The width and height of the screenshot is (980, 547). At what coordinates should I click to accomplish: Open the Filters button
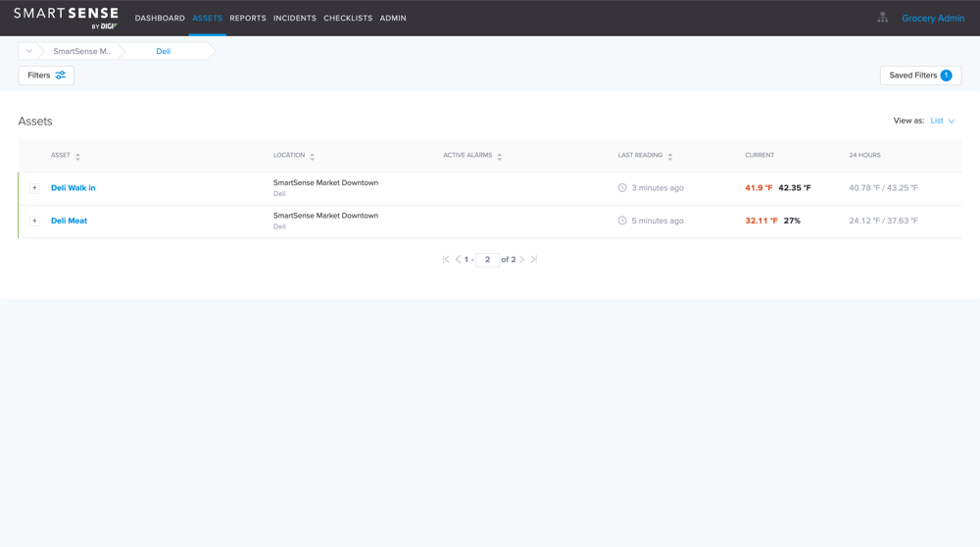tap(46, 75)
